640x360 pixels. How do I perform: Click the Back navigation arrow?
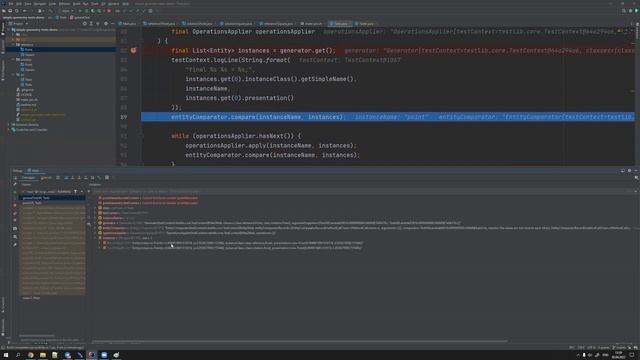pos(25,11)
